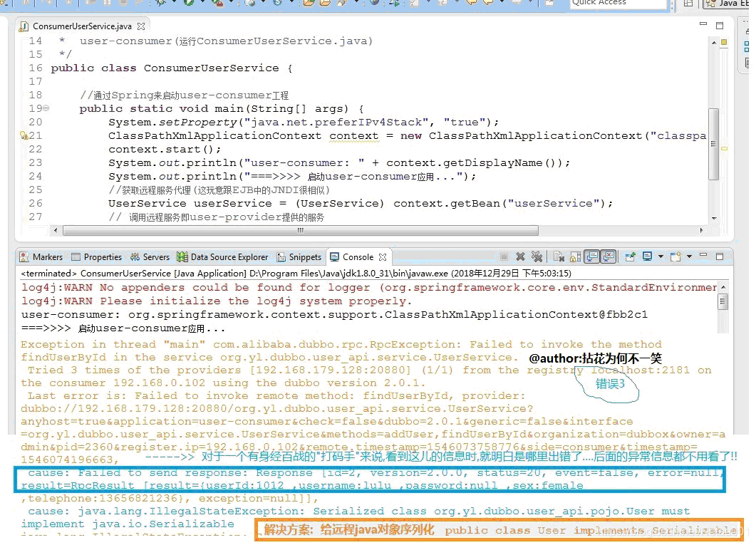The width and height of the screenshot is (756, 545).
Task: Click the lower yellow overview ruler annotation
Action: pos(724,148)
